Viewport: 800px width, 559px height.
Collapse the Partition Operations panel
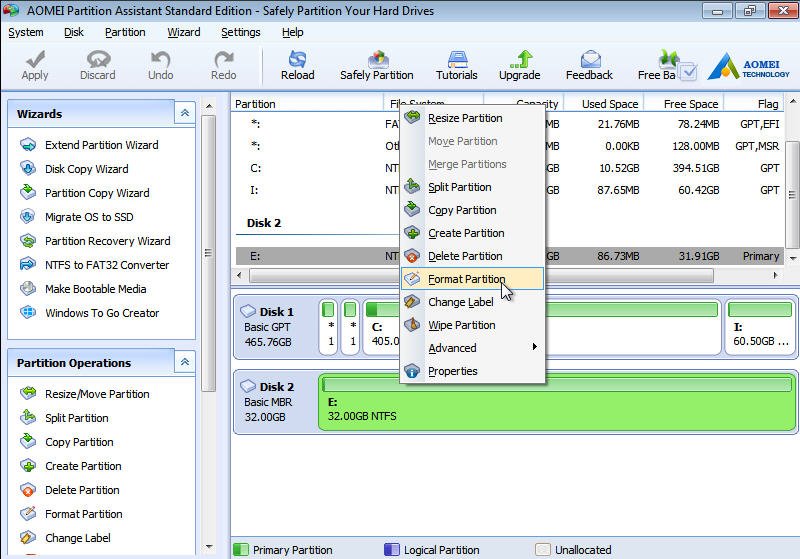click(185, 362)
